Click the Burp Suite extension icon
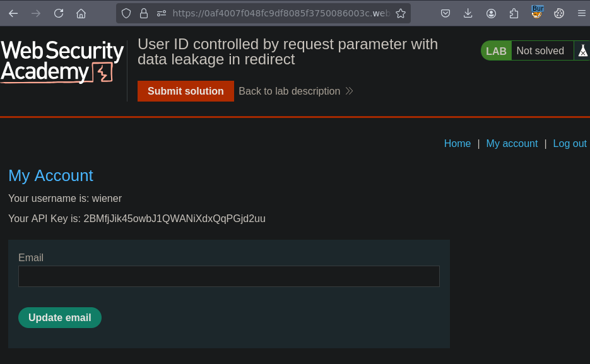 537,12
